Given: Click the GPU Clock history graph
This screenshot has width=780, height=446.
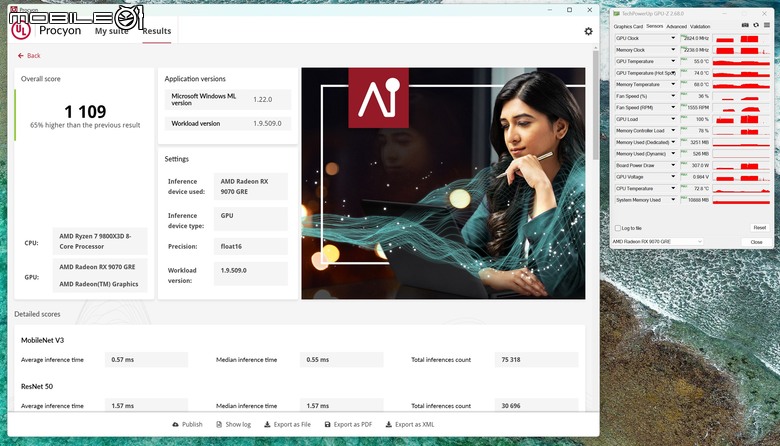Looking at the screenshot, I should (741, 38).
